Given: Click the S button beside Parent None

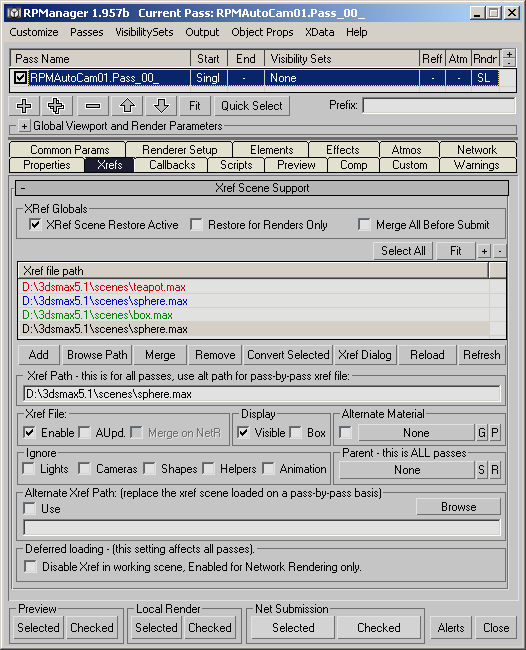Looking at the screenshot, I should pyautogui.click(x=481, y=470).
